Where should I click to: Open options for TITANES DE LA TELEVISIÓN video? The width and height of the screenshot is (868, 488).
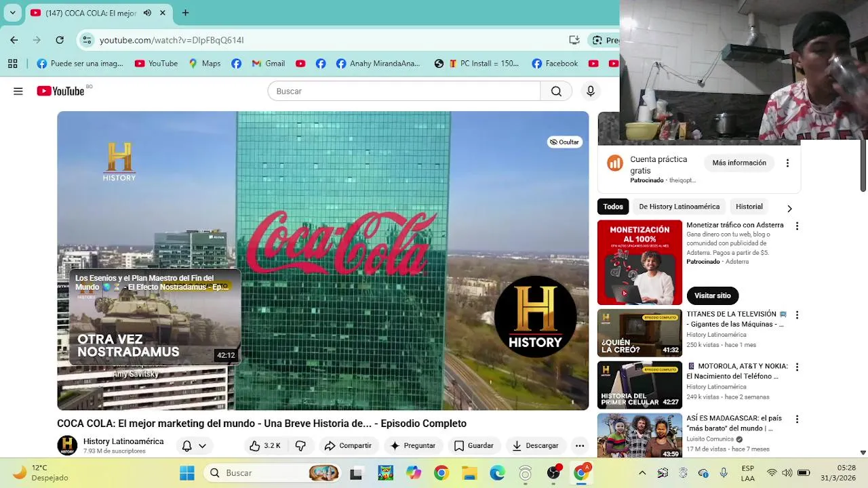797,314
